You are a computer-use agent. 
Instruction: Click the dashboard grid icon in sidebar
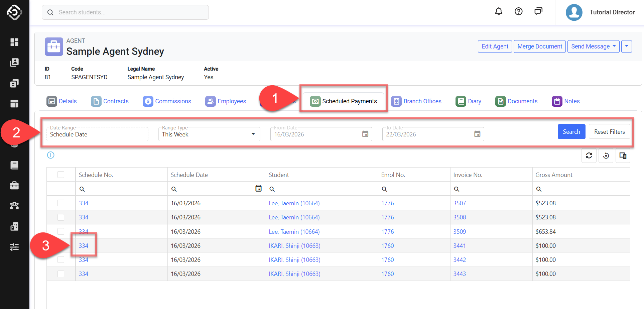click(14, 42)
